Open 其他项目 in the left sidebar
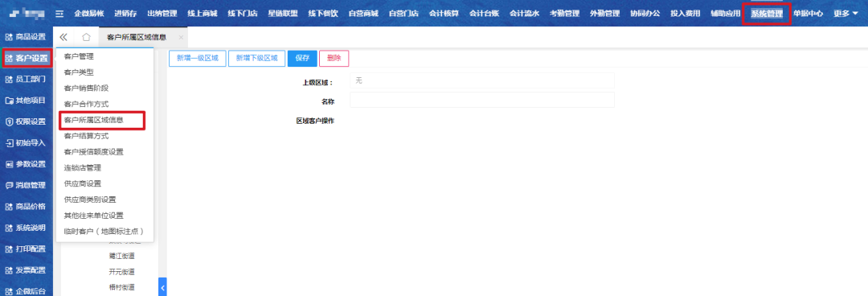868x296 pixels. click(26, 101)
